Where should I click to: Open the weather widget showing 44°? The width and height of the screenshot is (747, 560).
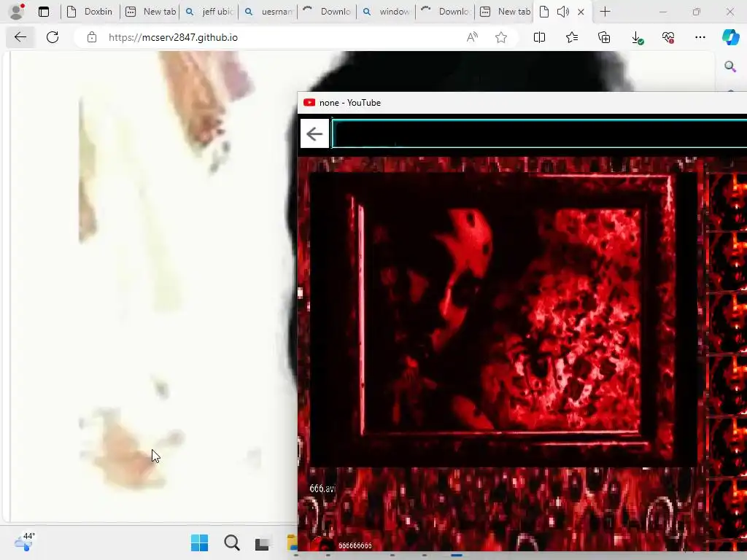[x=25, y=542]
